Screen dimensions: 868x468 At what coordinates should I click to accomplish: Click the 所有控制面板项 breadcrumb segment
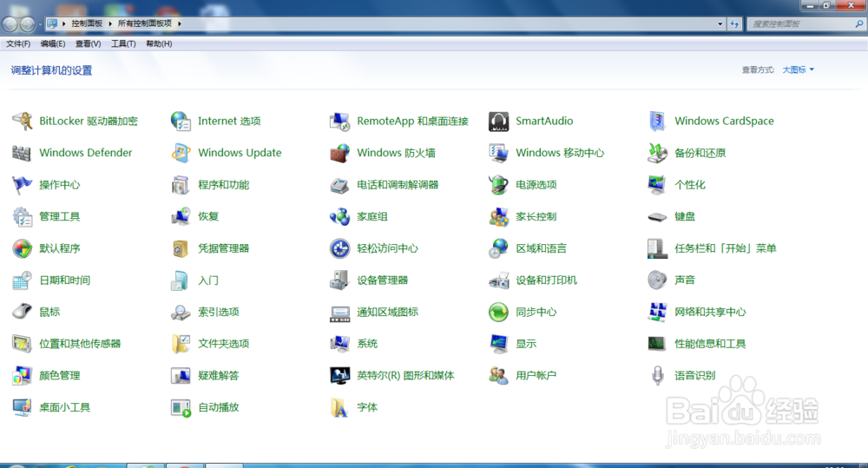pos(144,23)
